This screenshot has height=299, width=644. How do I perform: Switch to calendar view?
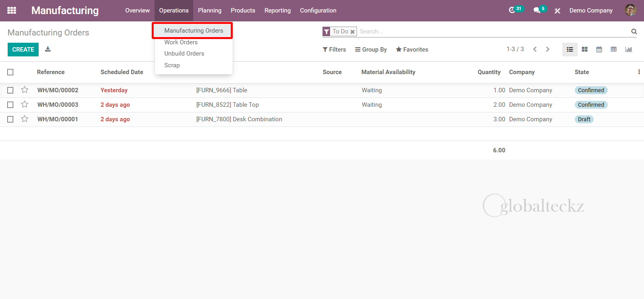point(599,50)
